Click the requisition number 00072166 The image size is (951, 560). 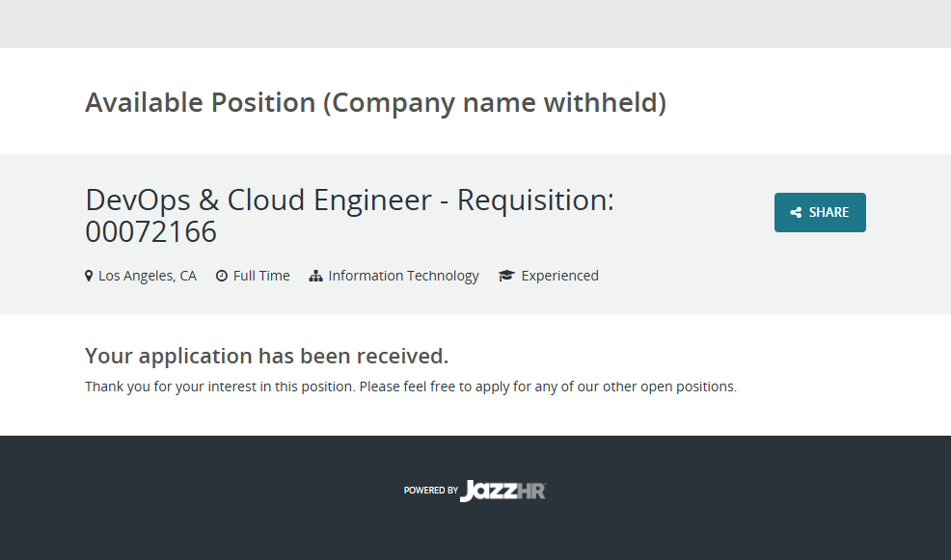(150, 232)
